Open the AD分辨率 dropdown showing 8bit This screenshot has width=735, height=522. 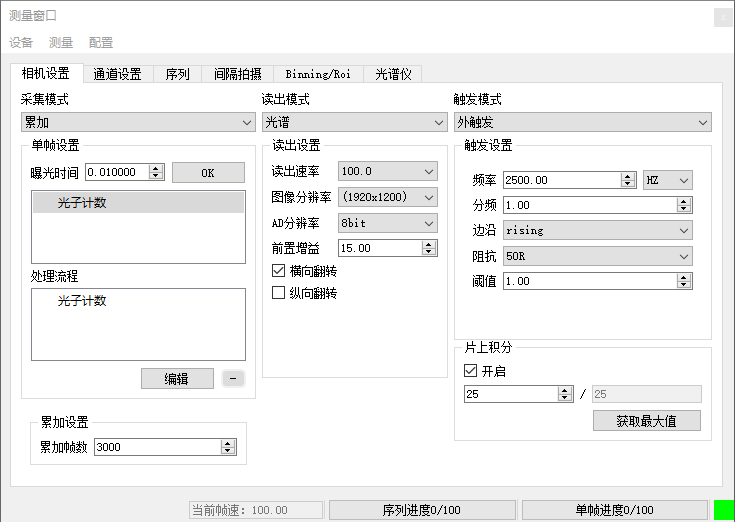point(387,222)
